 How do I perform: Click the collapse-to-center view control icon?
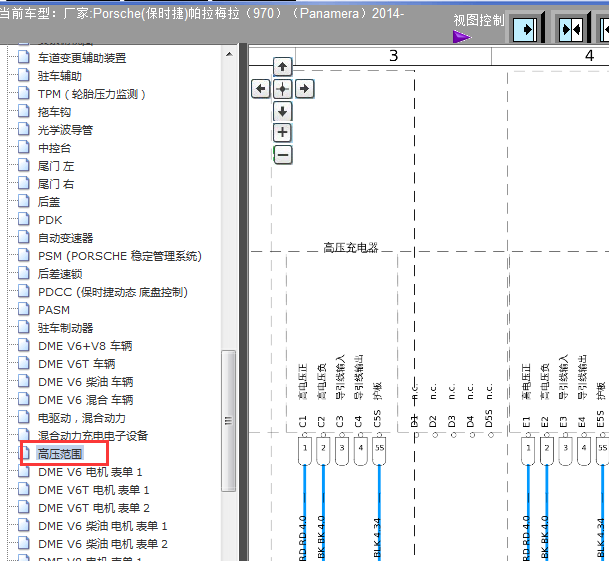[x=571, y=30]
